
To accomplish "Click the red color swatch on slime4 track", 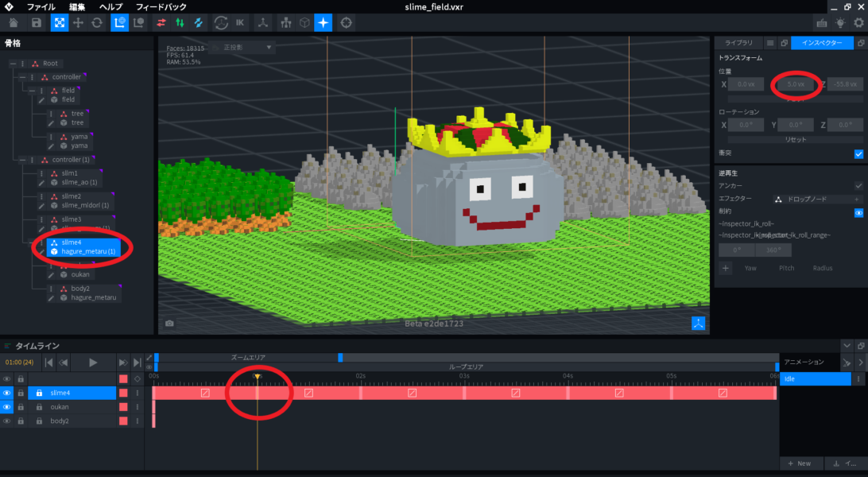I will coord(123,393).
